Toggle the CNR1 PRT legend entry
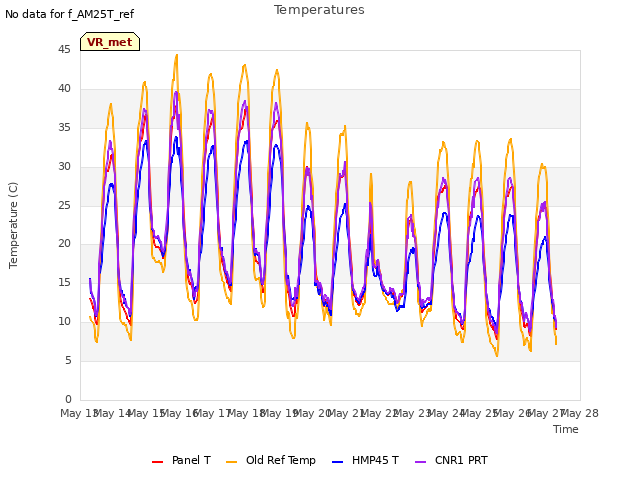 pyautogui.click(x=451, y=460)
